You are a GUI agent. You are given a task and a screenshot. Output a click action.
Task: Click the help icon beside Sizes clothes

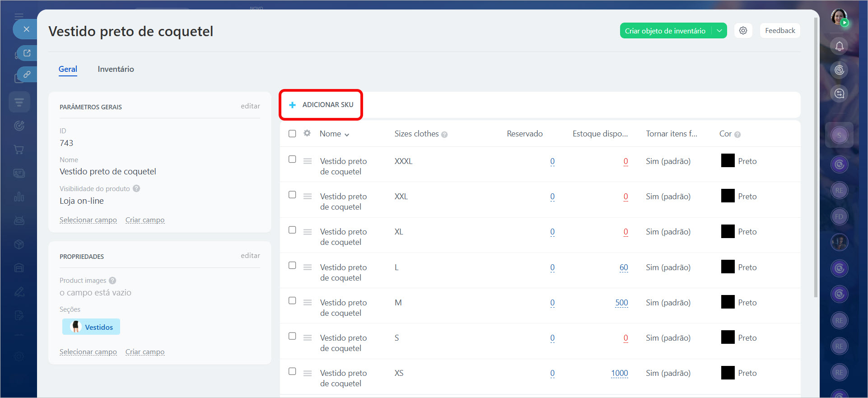444,135
